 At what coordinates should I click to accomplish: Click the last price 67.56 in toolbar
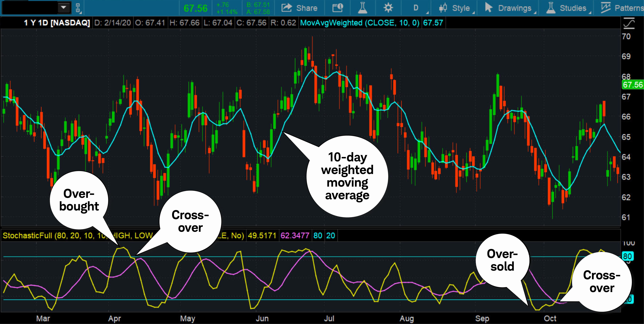point(195,8)
